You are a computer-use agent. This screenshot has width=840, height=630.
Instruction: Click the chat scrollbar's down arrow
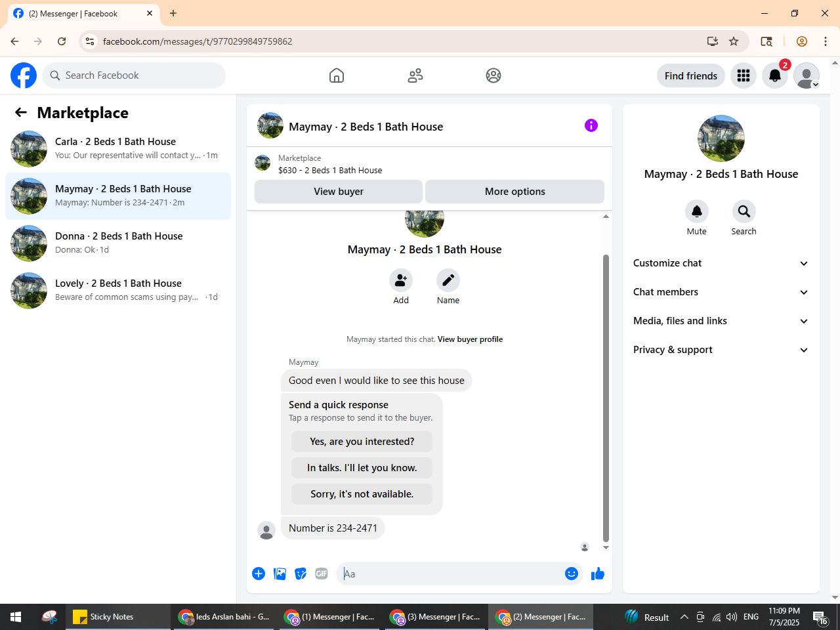(x=606, y=547)
